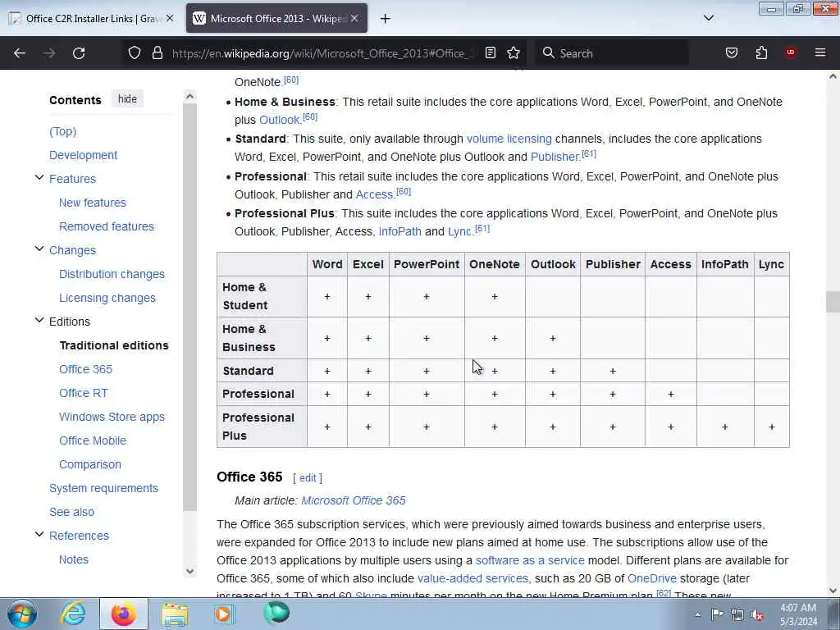Screen dimensions: 840x630
Task: Open Distribution changes contents entry
Action: click(x=112, y=274)
